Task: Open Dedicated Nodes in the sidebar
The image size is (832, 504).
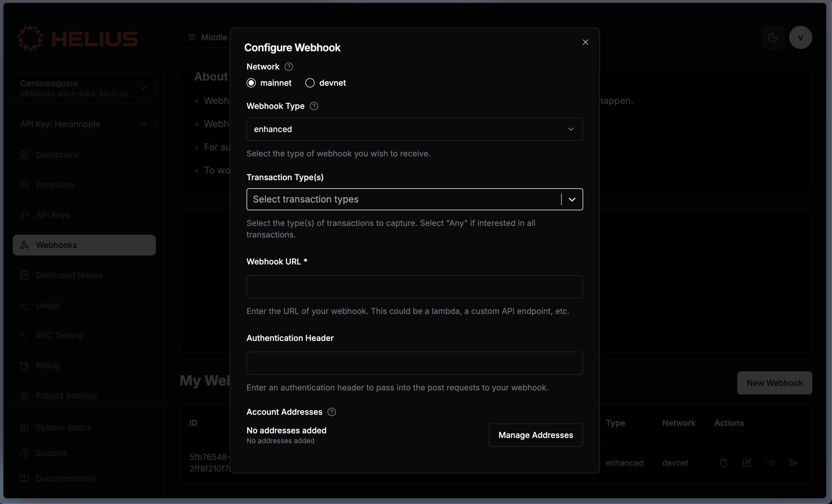Action: click(84, 275)
